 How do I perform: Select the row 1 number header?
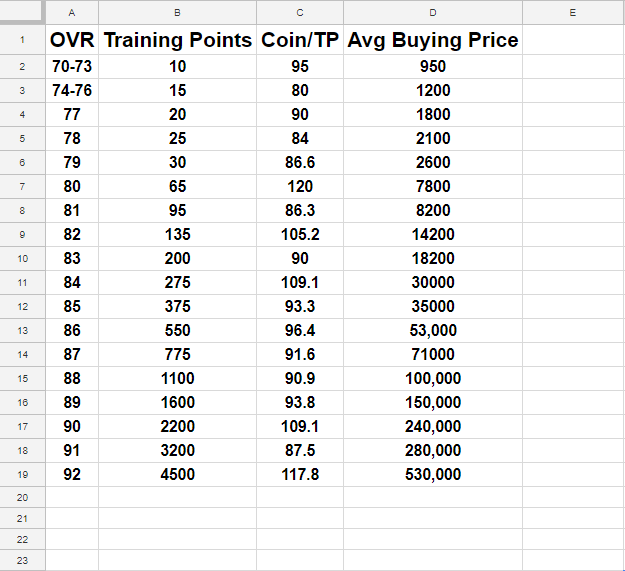tap(22, 41)
